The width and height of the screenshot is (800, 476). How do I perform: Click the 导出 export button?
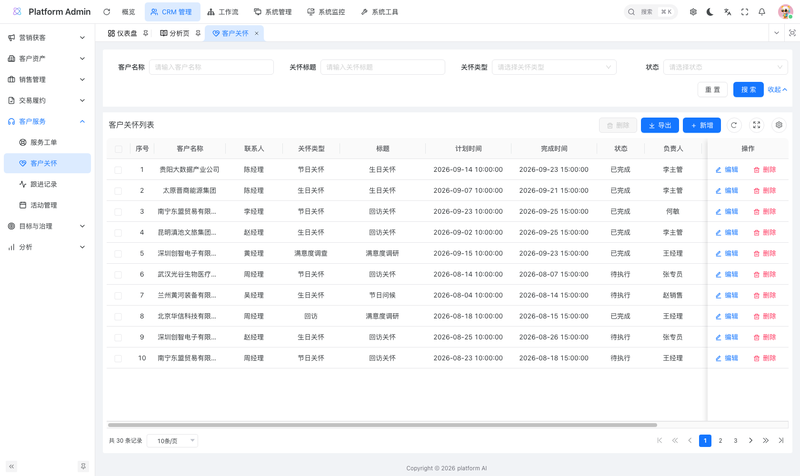point(659,126)
